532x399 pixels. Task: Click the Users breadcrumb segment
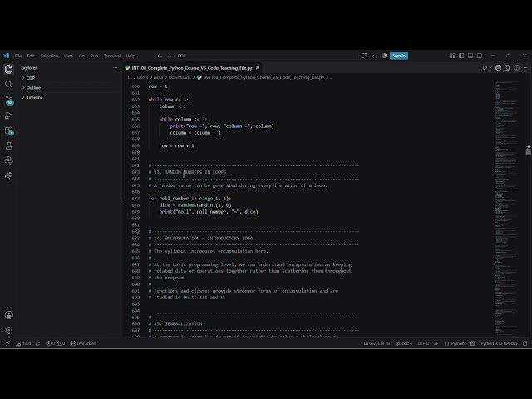[x=142, y=77]
